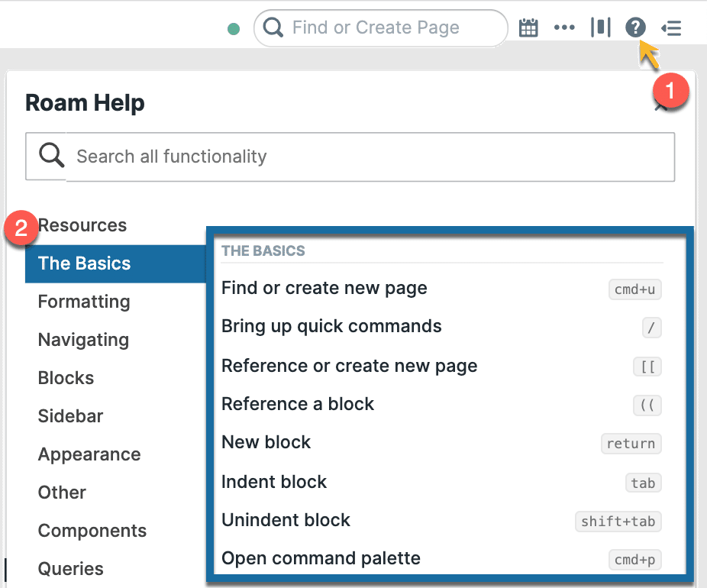Open the Queries help category

tap(71, 569)
